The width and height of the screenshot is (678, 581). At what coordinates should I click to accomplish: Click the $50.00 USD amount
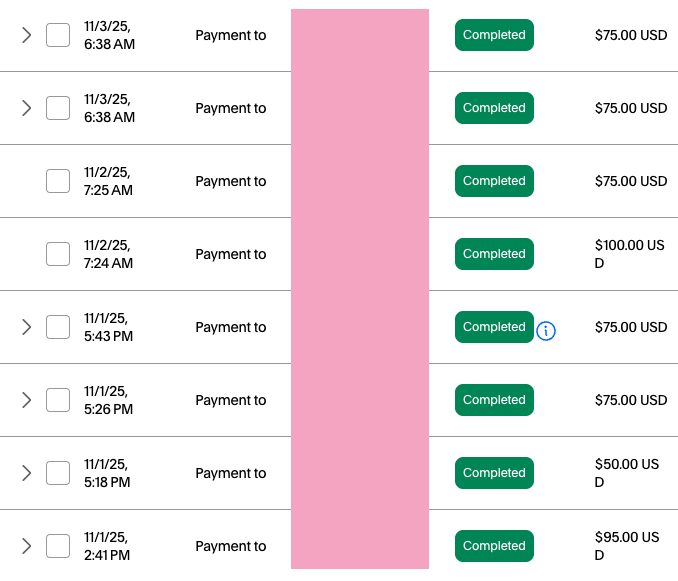point(628,473)
